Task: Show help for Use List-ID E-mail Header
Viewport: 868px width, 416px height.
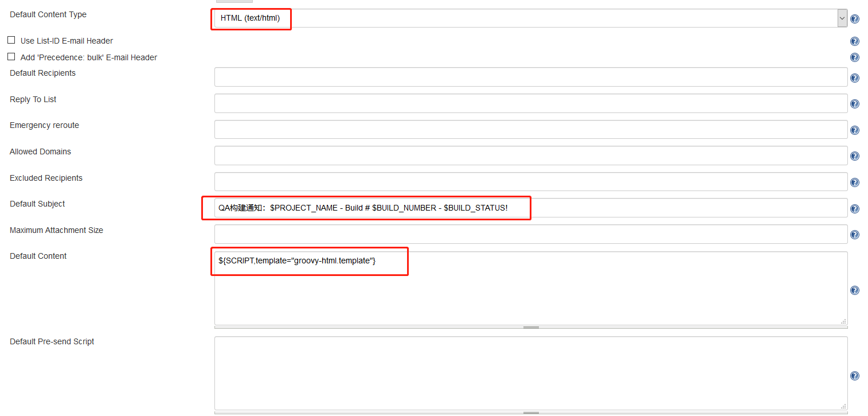Action: click(x=854, y=41)
